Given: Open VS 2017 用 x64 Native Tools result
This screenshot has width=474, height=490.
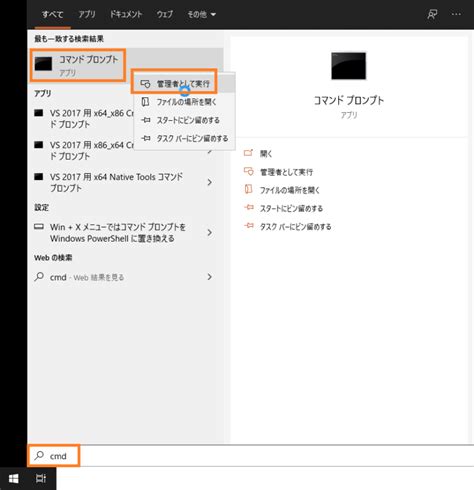Looking at the screenshot, I should coord(125,182).
